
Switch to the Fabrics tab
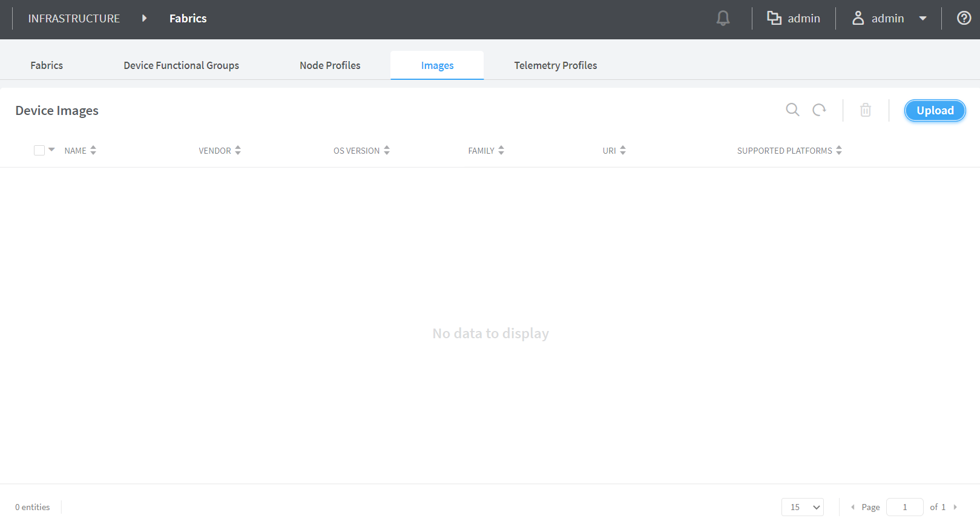(x=47, y=65)
